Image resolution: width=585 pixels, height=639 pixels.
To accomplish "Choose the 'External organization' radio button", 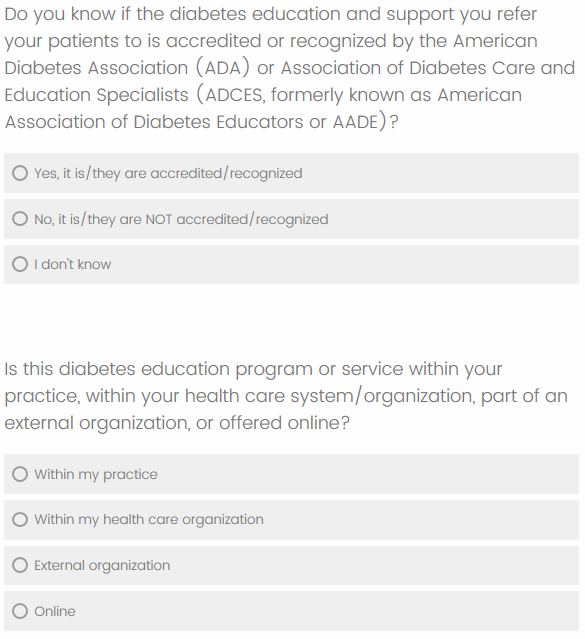I will click(x=20, y=565).
